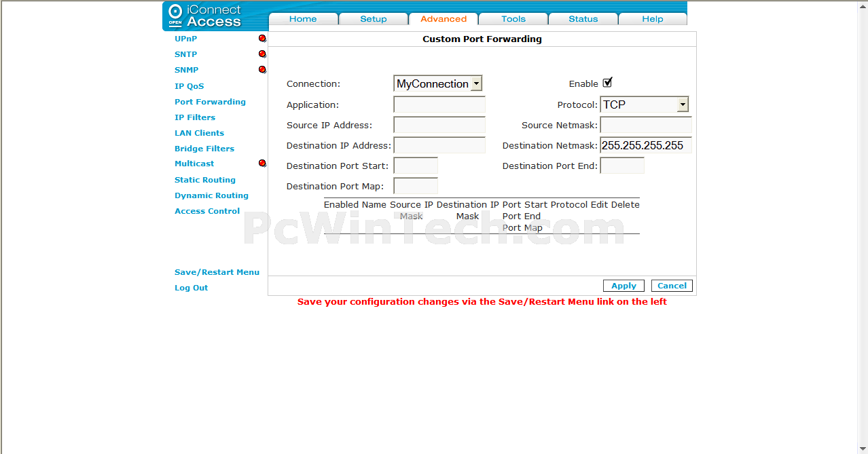Viewport: 868px width, 454px height.
Task: Open the Multicast sidebar link
Action: [194, 164]
